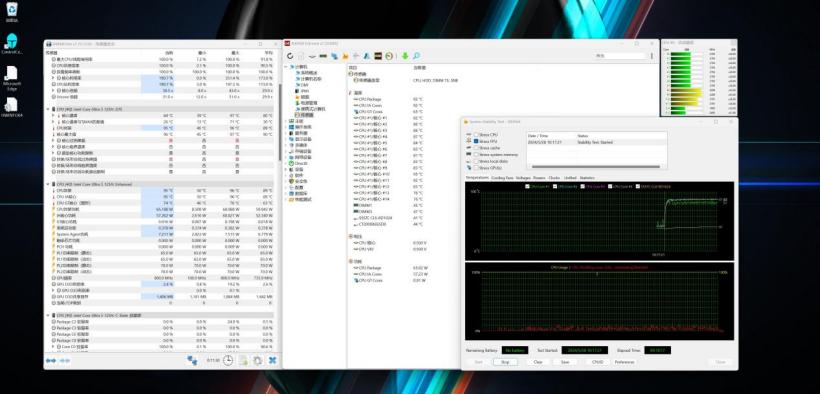Open the three-dot menu in AIDA64 window

point(652,56)
